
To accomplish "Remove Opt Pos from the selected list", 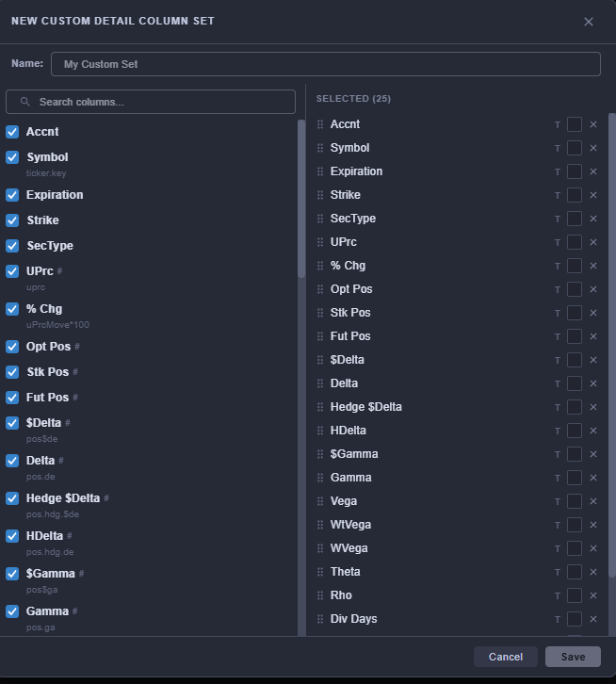I will tap(593, 289).
